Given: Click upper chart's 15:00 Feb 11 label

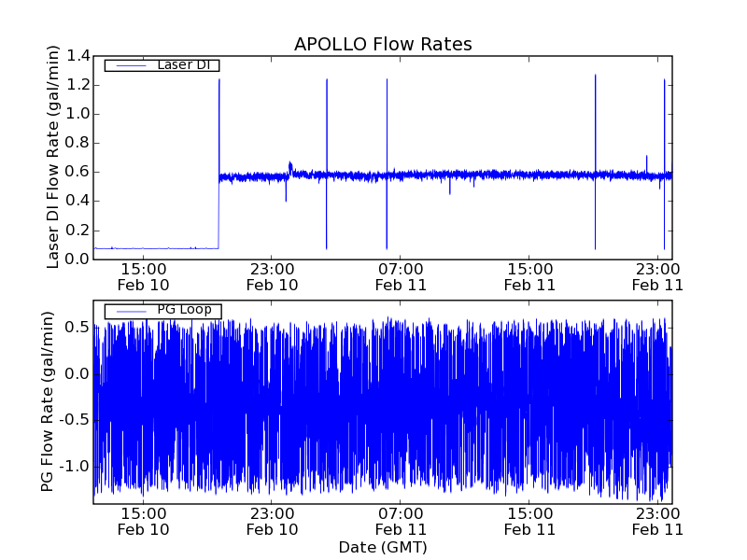Looking at the screenshot, I should 529,277.
